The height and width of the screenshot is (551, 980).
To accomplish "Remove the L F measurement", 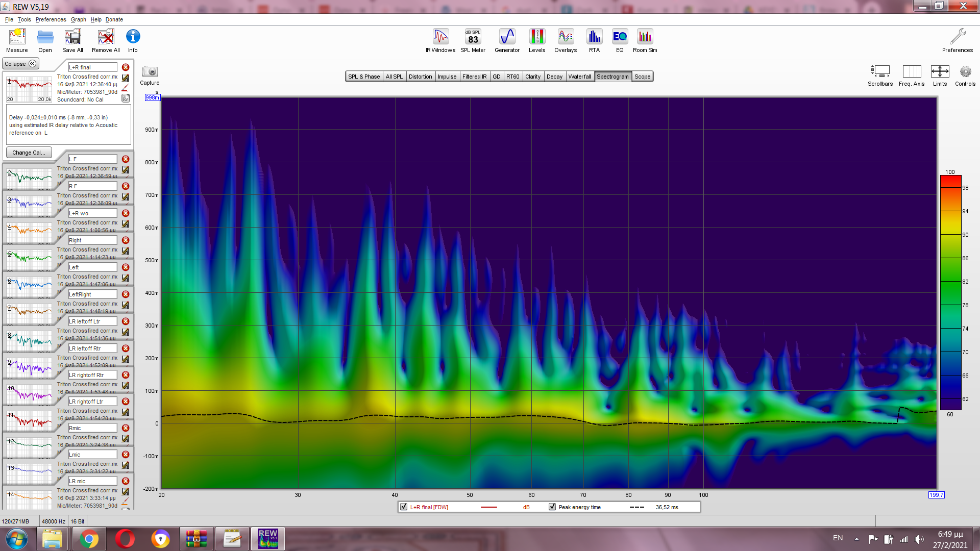I will point(126,159).
